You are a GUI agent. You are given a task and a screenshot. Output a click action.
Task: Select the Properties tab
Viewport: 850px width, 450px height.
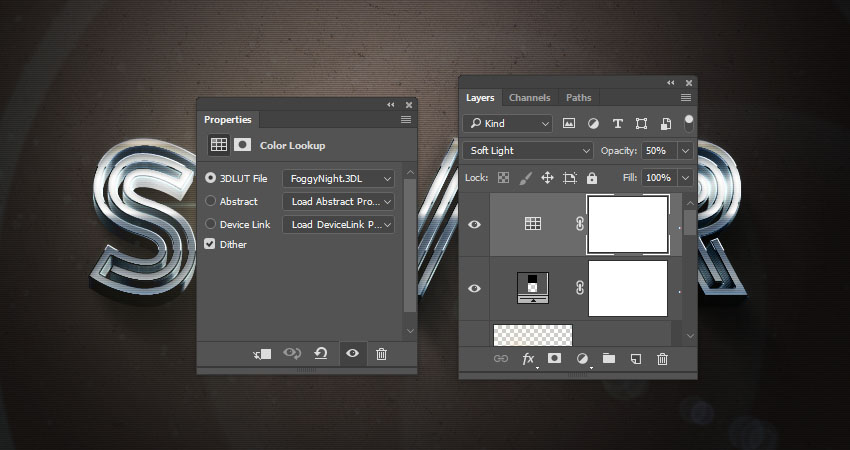(228, 119)
